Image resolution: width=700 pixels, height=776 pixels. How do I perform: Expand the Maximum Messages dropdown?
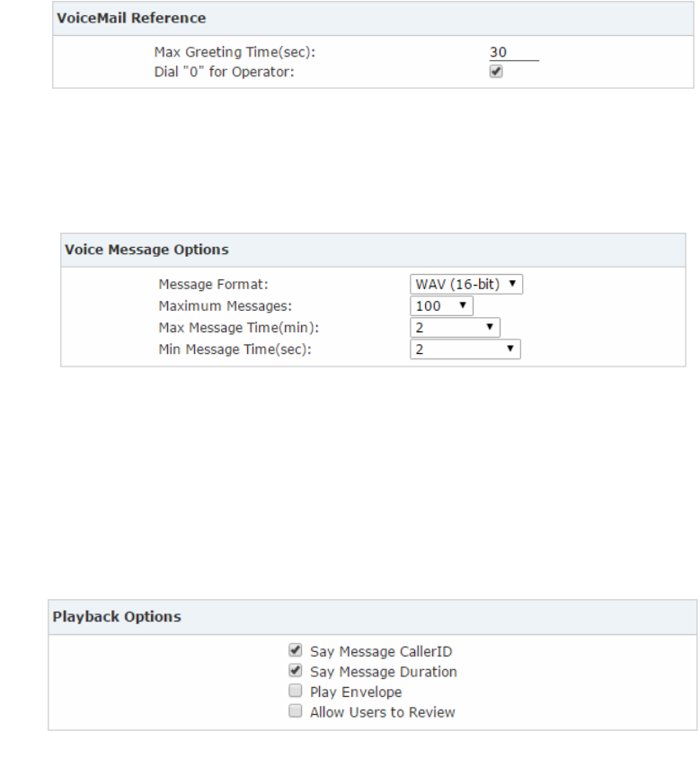(441, 306)
